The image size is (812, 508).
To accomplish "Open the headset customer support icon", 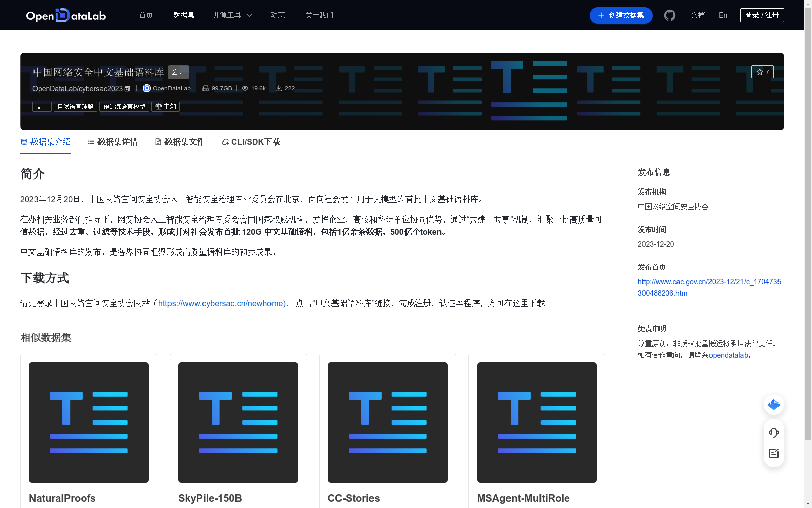I will 774,433.
